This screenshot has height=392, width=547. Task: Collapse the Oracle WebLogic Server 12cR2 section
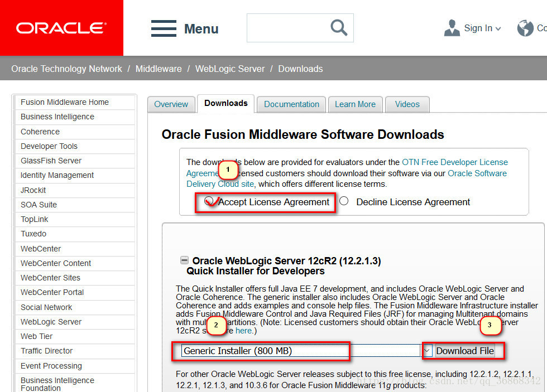click(x=184, y=260)
